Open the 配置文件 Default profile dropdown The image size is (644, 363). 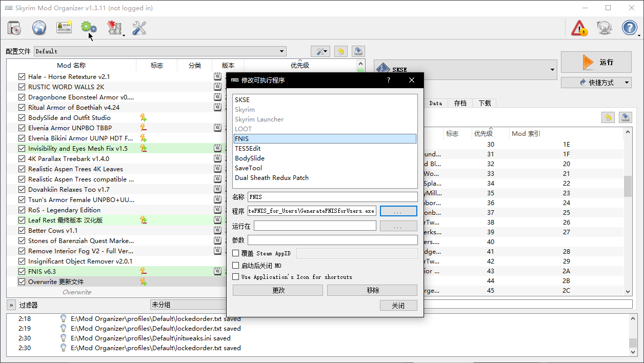coord(160,51)
